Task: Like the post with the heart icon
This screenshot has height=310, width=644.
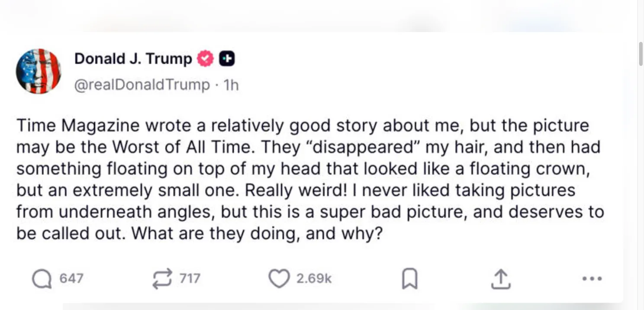Action: (x=278, y=278)
